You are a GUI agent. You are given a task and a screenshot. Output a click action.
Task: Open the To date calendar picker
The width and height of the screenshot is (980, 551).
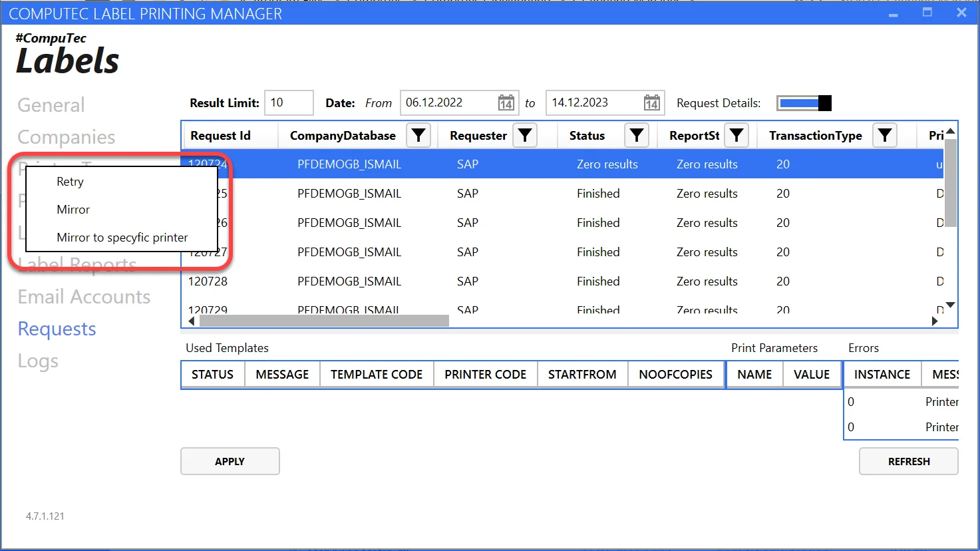pyautogui.click(x=652, y=103)
